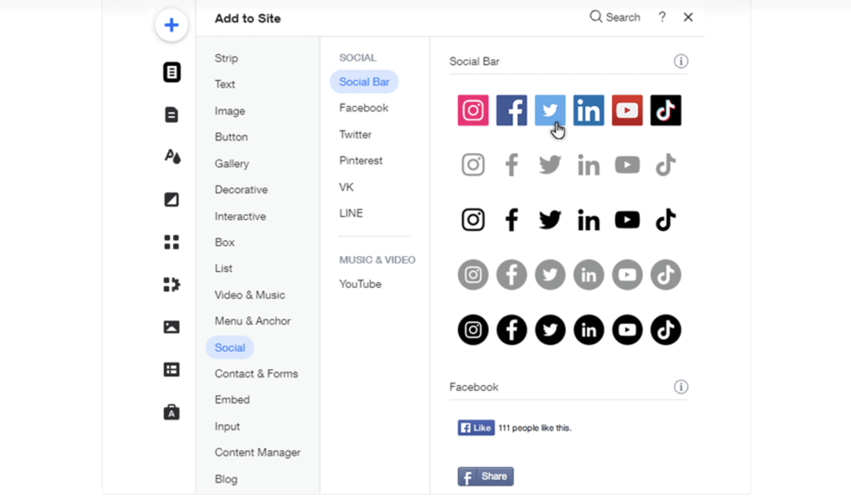Open the Add Apps grid icon
Image resolution: width=851 pixels, height=504 pixels.
click(171, 242)
